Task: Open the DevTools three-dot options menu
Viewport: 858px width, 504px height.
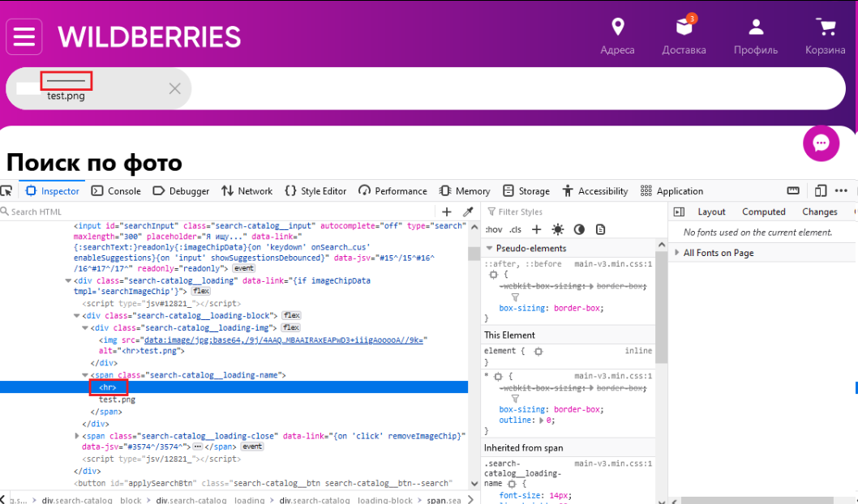Action: pyautogui.click(x=841, y=190)
